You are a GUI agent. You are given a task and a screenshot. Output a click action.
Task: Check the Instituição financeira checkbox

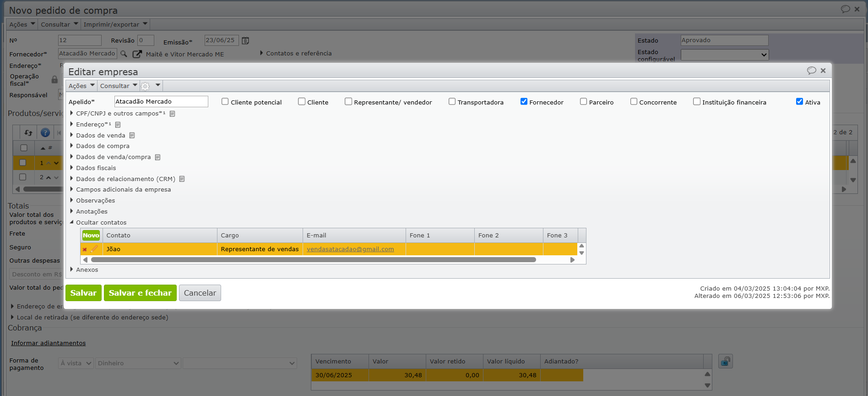click(x=697, y=102)
